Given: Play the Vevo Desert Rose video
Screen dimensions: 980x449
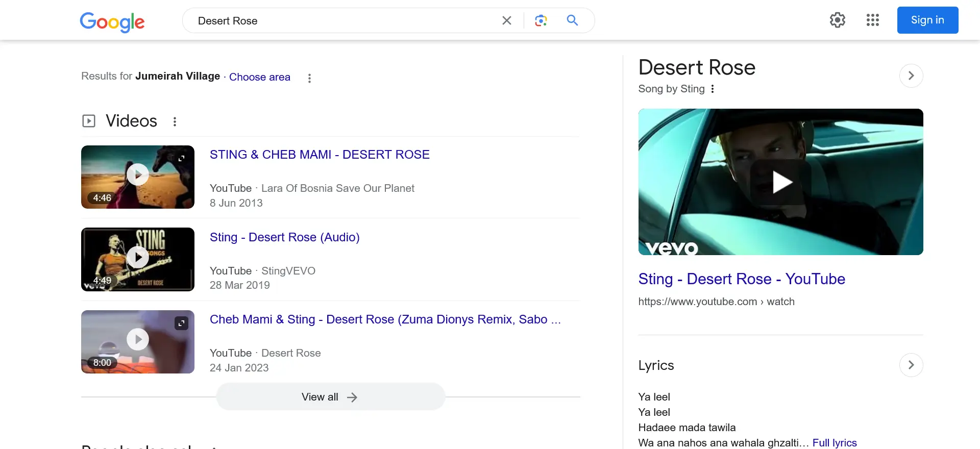Looking at the screenshot, I should pos(780,182).
